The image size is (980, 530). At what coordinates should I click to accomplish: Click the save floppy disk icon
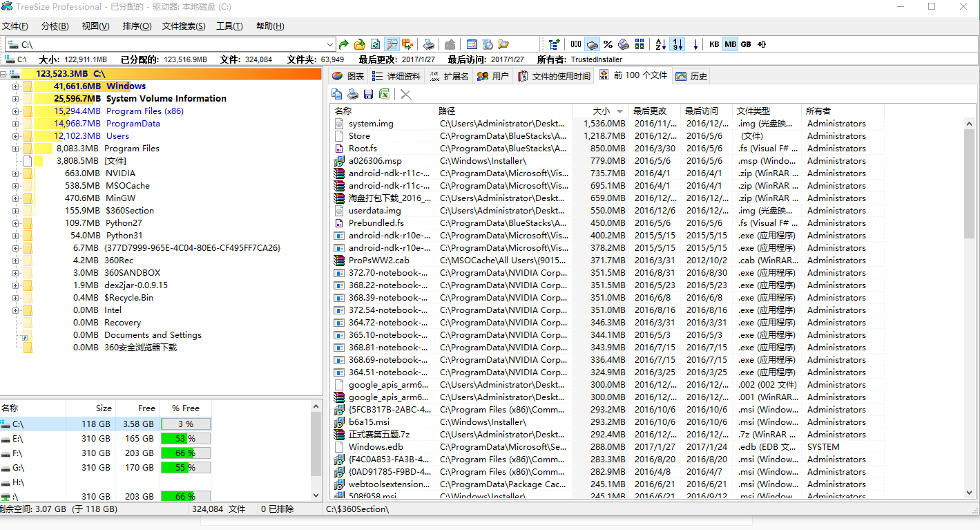pos(368,94)
